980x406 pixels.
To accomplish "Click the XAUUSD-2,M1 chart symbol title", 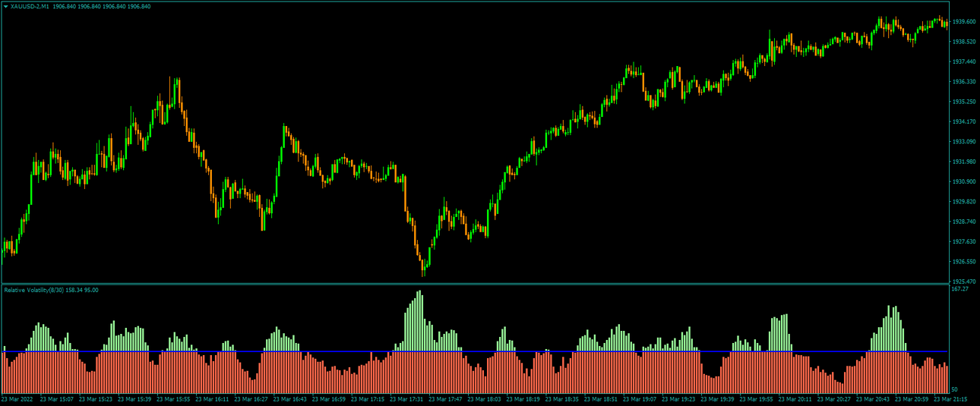I will point(30,6).
